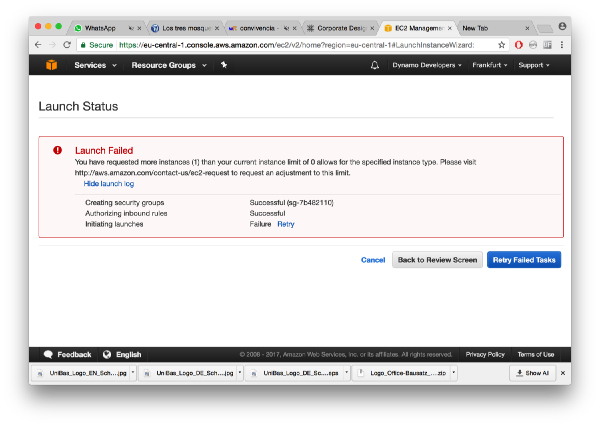Open the Frankfurt region selector
This screenshot has height=426, width=600.
coord(489,65)
